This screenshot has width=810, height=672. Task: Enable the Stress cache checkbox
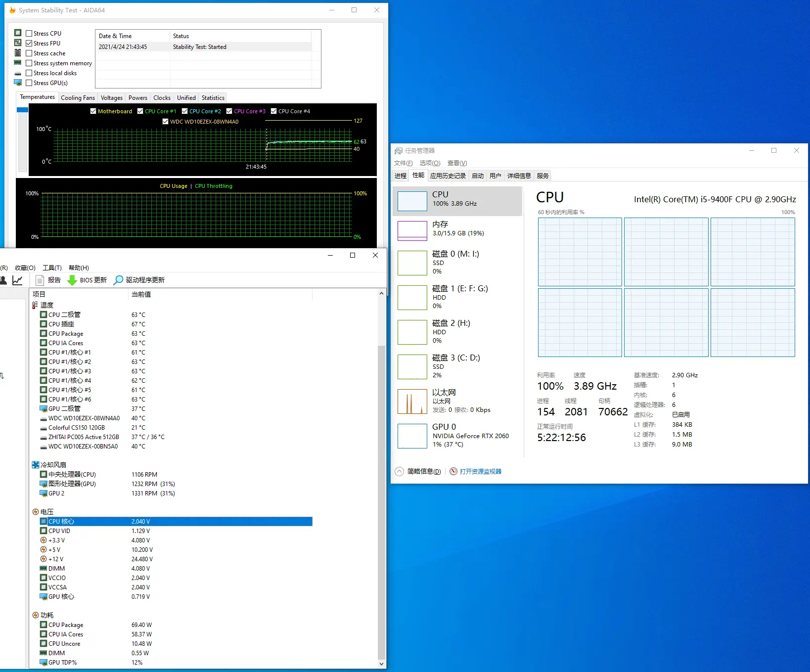pos(29,53)
